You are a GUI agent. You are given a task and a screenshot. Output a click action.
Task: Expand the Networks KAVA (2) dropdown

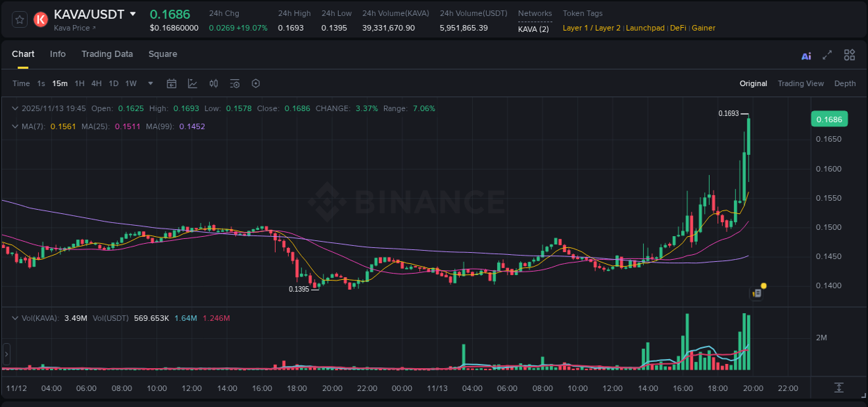coord(535,28)
